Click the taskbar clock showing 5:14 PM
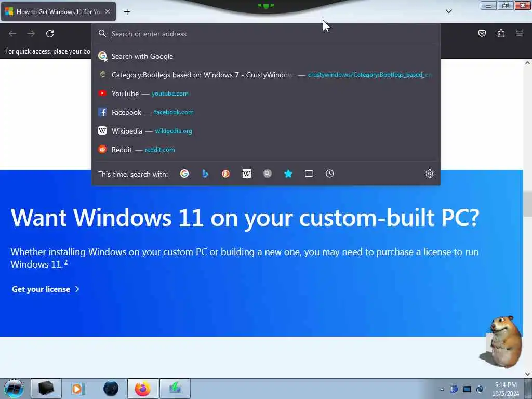 [x=506, y=389]
